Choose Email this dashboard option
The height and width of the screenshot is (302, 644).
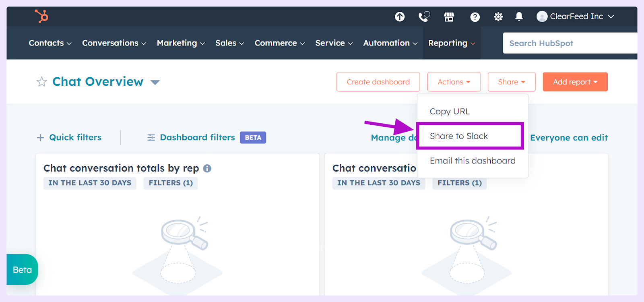coord(473,161)
